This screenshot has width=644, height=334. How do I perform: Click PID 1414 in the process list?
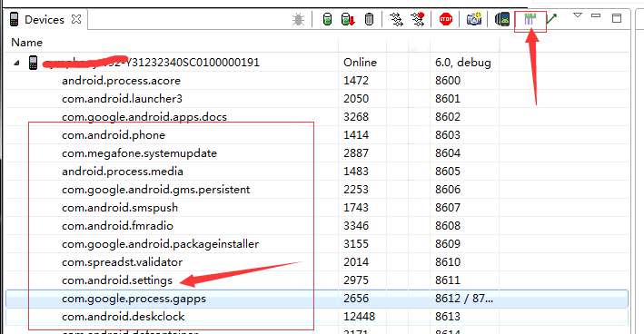356,135
